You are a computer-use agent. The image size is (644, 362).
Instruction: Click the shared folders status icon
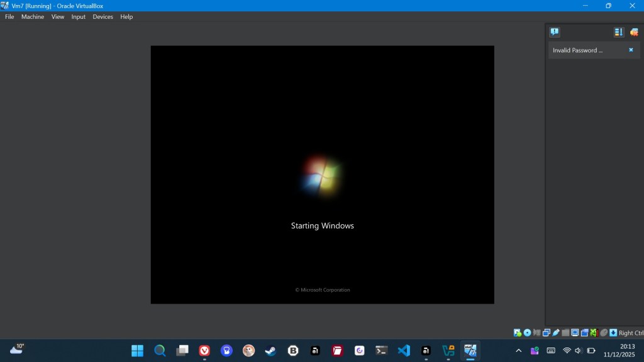coord(565,332)
